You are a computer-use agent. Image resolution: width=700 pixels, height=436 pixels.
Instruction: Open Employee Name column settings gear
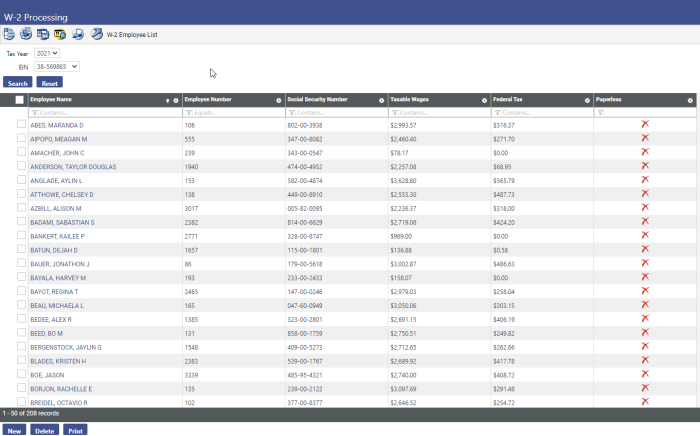click(x=176, y=100)
